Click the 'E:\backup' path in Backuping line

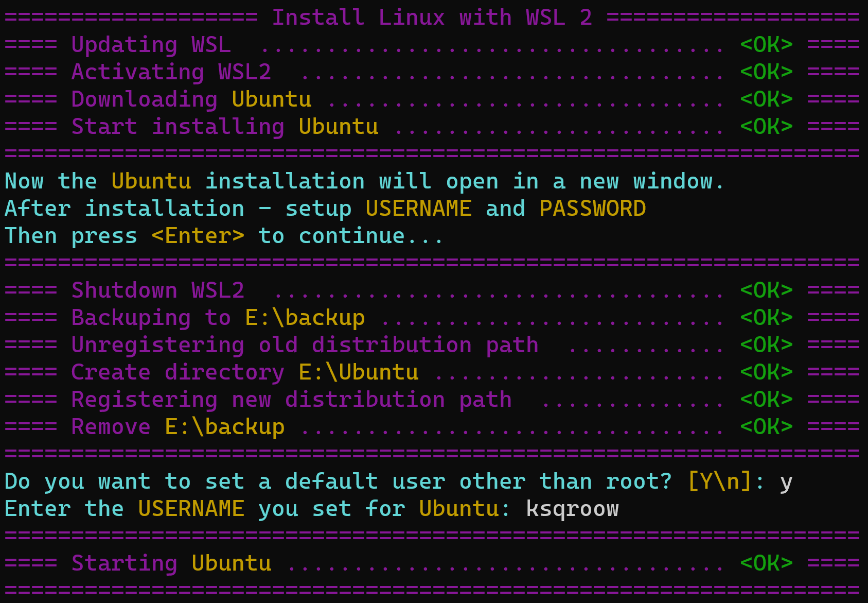(305, 318)
